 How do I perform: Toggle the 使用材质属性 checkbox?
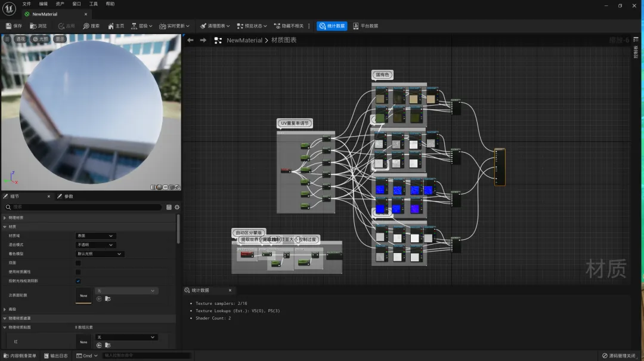pos(78,271)
